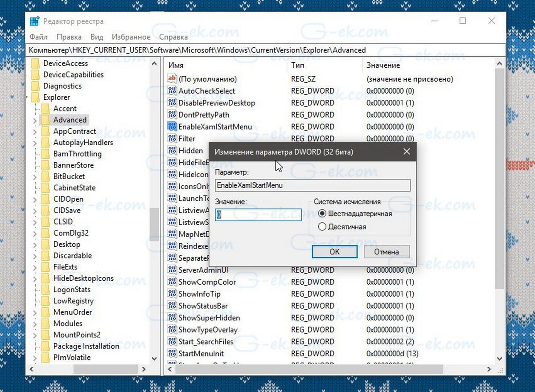Click the folder icon of PlmVolatile

(45, 357)
